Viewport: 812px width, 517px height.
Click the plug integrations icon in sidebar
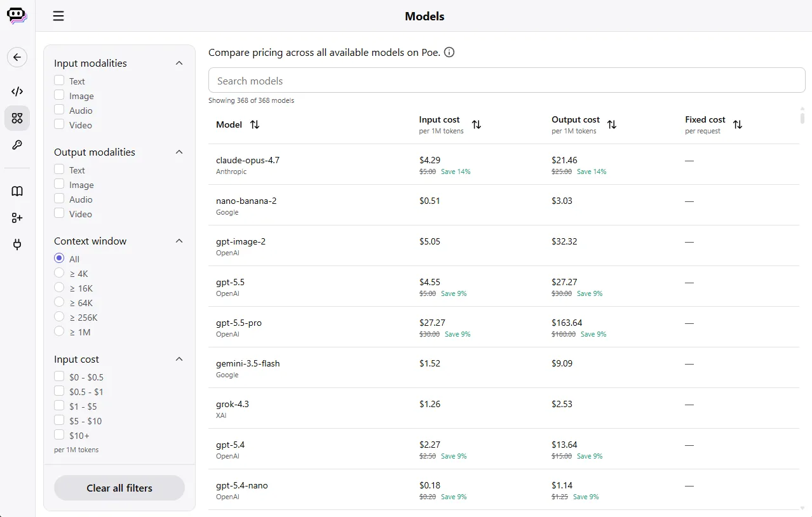(17, 244)
